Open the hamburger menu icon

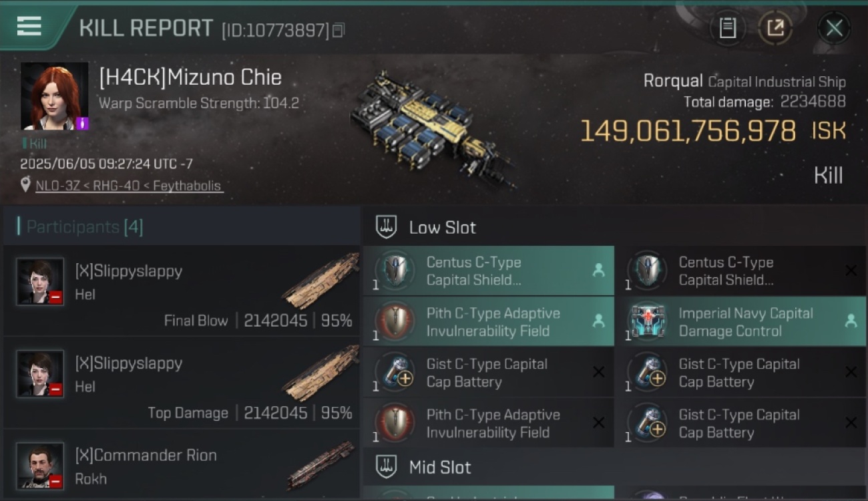(29, 26)
